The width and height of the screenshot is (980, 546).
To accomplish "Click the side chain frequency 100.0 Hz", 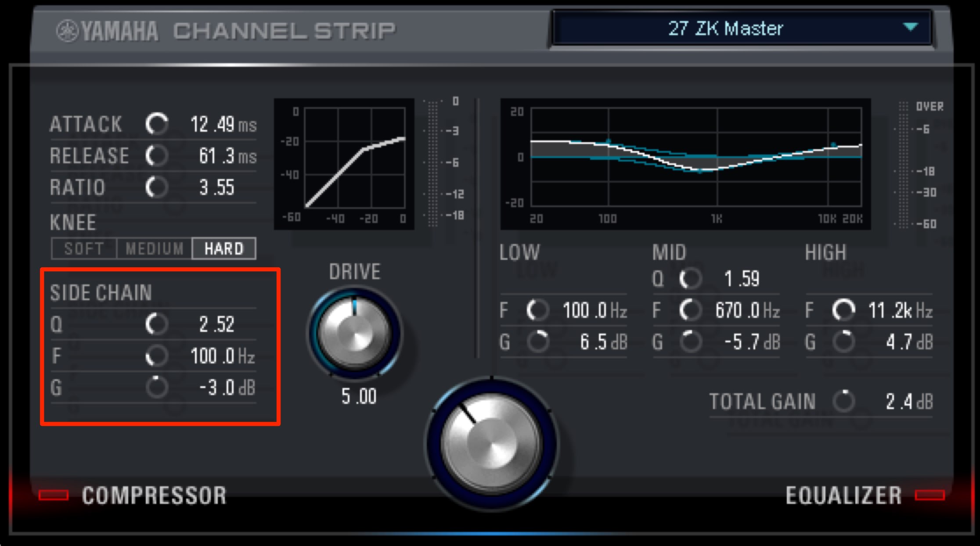I will click(x=223, y=356).
